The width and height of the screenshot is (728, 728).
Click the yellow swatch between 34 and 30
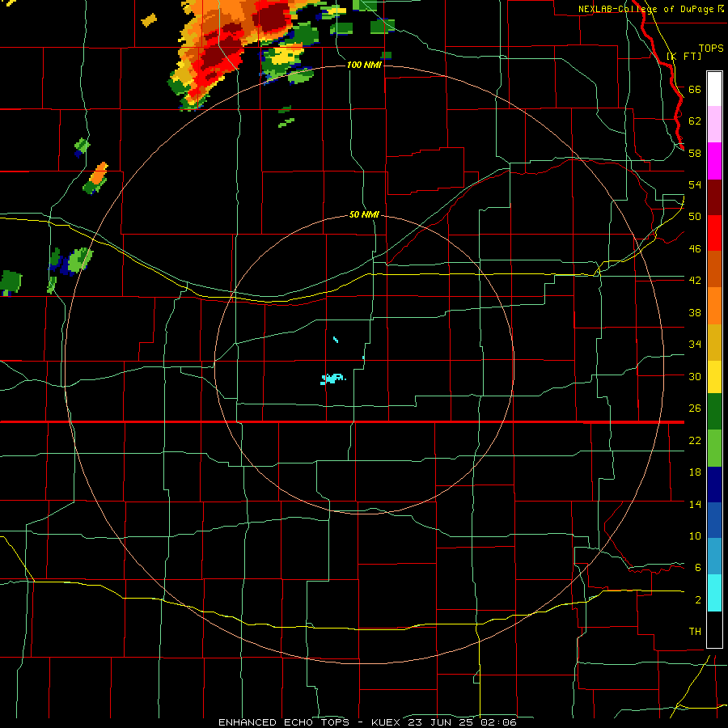tap(714, 377)
